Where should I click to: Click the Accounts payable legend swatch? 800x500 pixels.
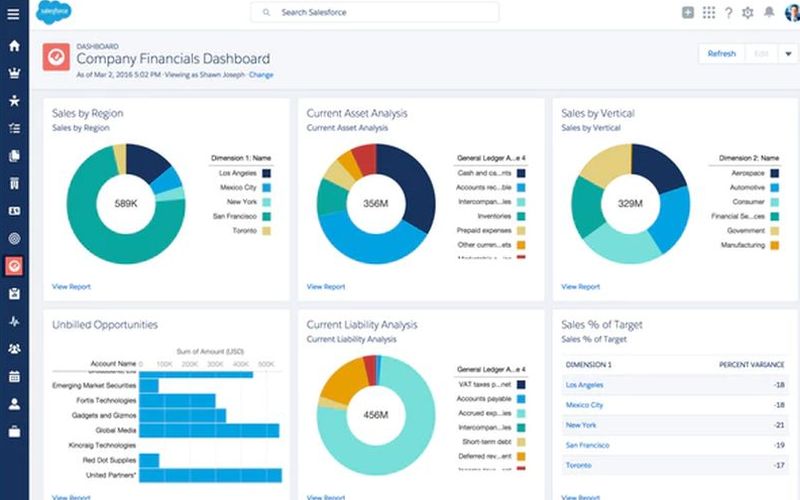tap(521, 399)
